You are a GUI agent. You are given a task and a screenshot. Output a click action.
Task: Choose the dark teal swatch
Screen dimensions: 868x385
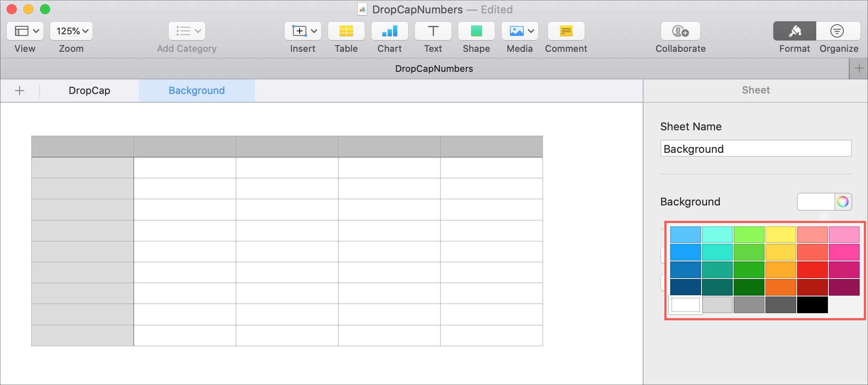[717, 287]
